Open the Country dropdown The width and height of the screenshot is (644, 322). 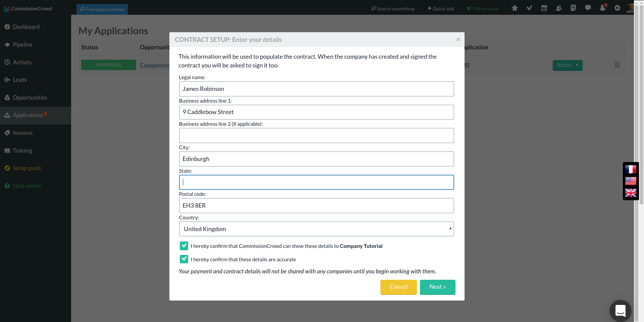click(x=316, y=229)
